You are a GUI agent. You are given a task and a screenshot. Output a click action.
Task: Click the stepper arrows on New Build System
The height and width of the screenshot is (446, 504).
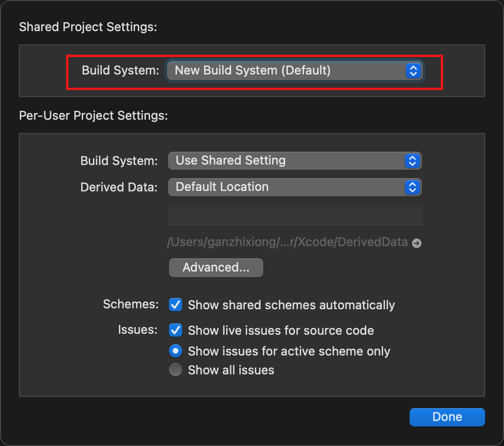413,71
